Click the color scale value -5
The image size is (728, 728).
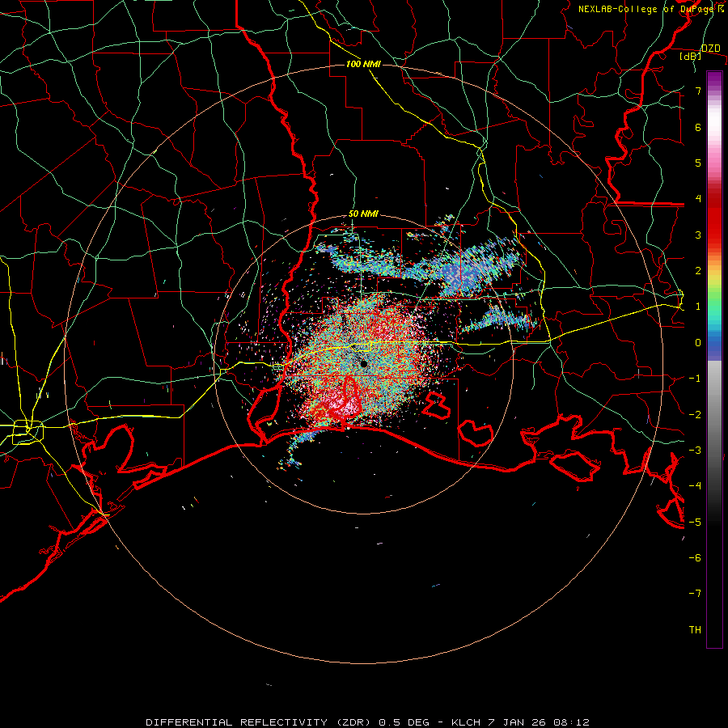click(695, 522)
